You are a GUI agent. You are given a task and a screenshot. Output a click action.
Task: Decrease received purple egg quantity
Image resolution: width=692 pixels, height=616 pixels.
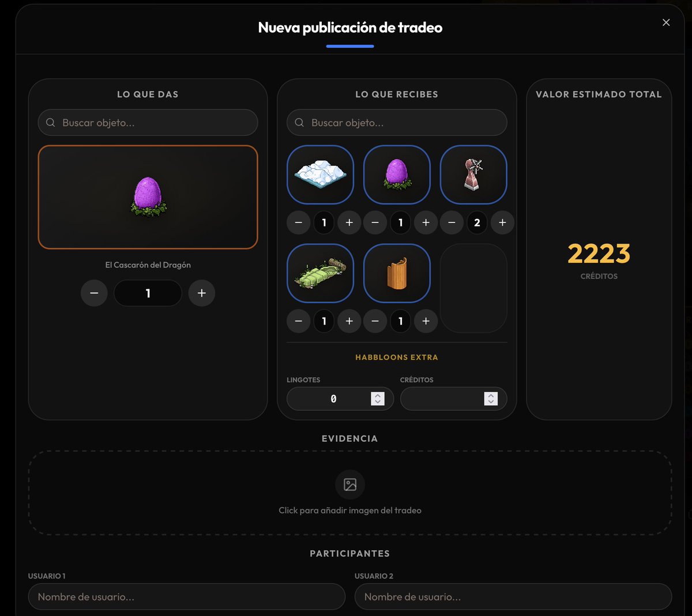(375, 222)
